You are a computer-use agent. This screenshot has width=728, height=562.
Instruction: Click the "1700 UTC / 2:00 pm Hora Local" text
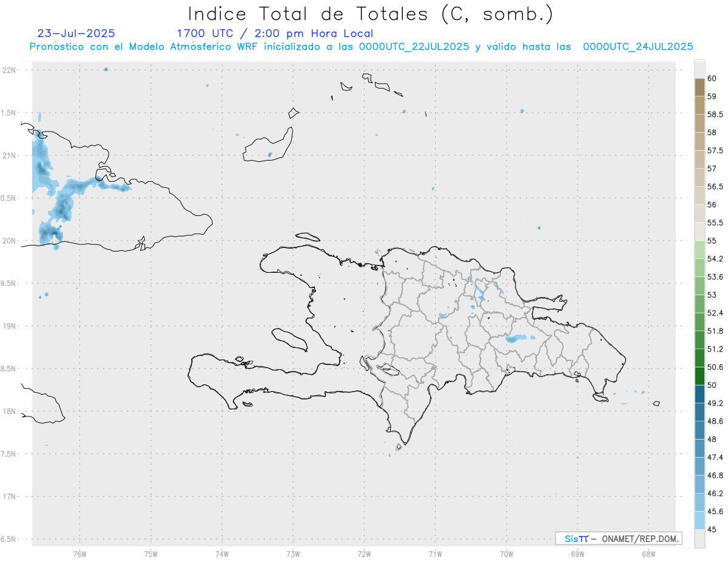275,34
